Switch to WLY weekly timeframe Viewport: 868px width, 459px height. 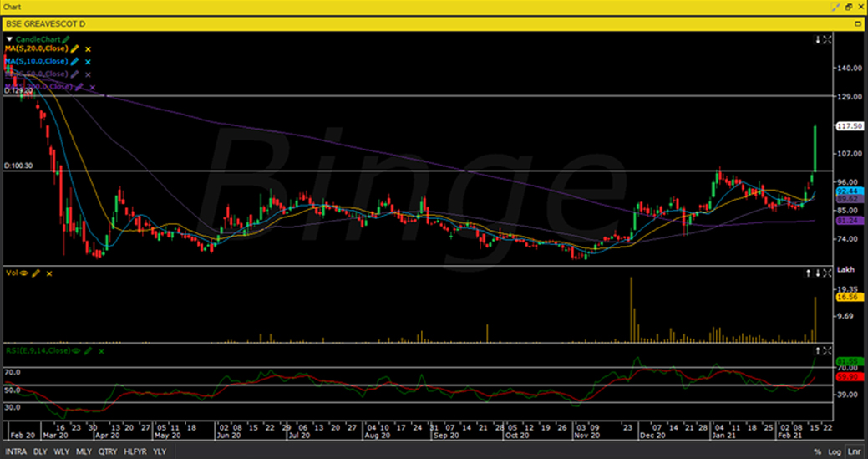tap(62, 451)
